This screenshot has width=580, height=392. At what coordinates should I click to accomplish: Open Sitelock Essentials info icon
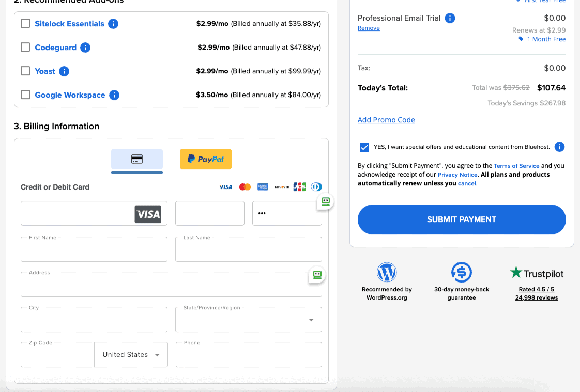[x=113, y=24]
